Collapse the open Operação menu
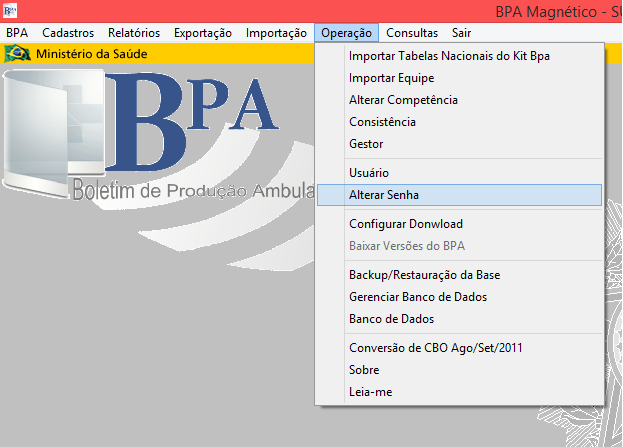The width and height of the screenshot is (623, 447). coord(347,33)
